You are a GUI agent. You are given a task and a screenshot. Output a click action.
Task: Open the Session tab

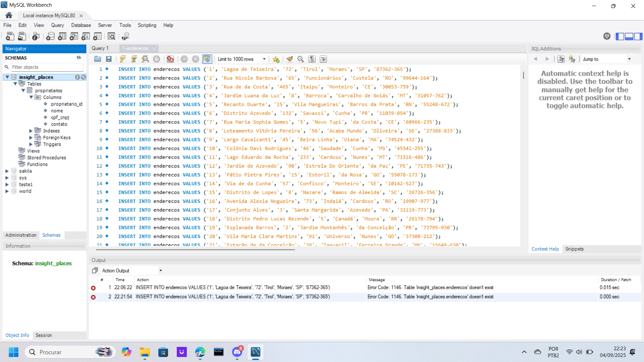pos(44,335)
